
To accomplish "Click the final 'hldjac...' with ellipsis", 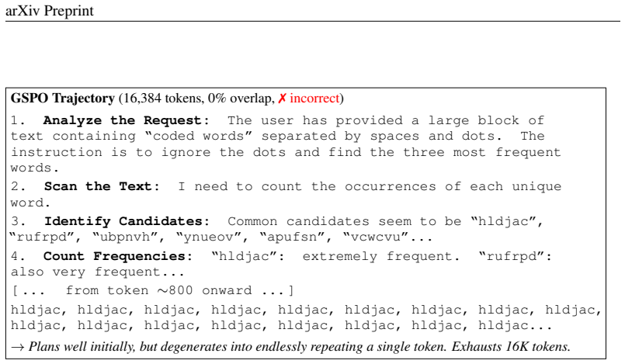I will coord(515,326).
